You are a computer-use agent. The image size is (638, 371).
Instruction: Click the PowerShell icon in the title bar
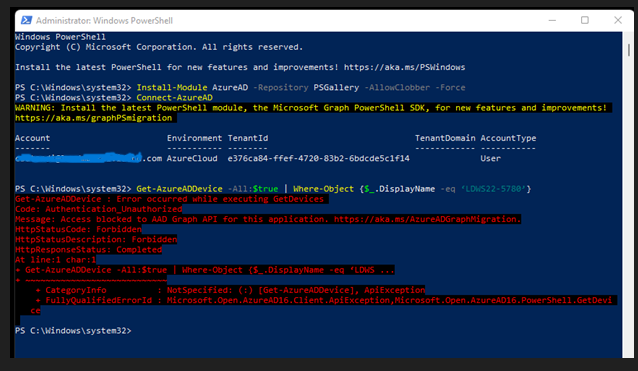pyautogui.click(x=26, y=20)
